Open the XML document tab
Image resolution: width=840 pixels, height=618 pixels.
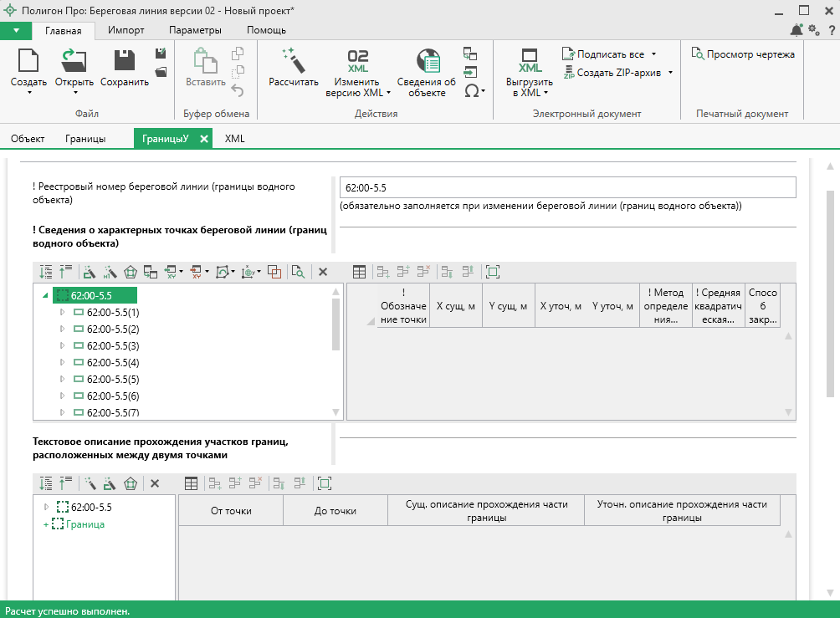235,139
